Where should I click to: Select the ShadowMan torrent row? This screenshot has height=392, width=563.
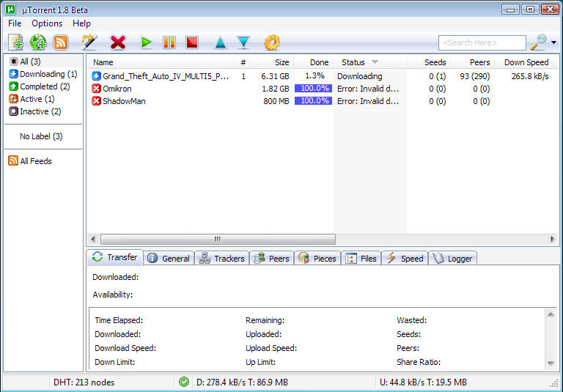click(x=323, y=101)
